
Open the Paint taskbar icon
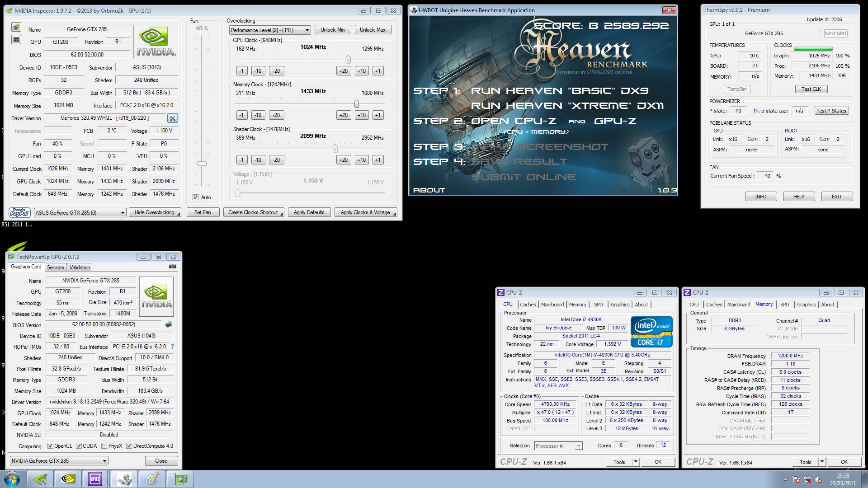coord(152,479)
